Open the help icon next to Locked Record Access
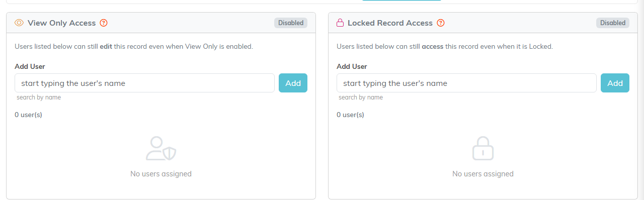 441,23
